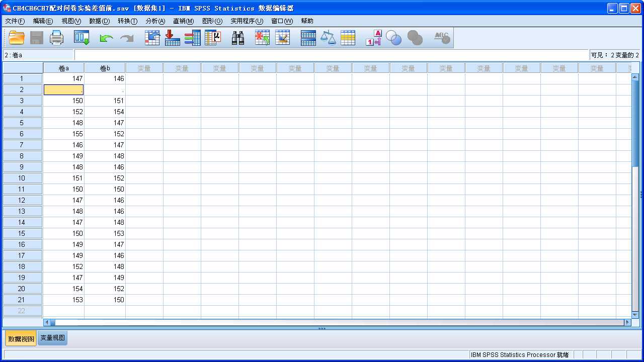Open the 直销(M) menu
Screen dimensions: 644x362
pos(183,21)
